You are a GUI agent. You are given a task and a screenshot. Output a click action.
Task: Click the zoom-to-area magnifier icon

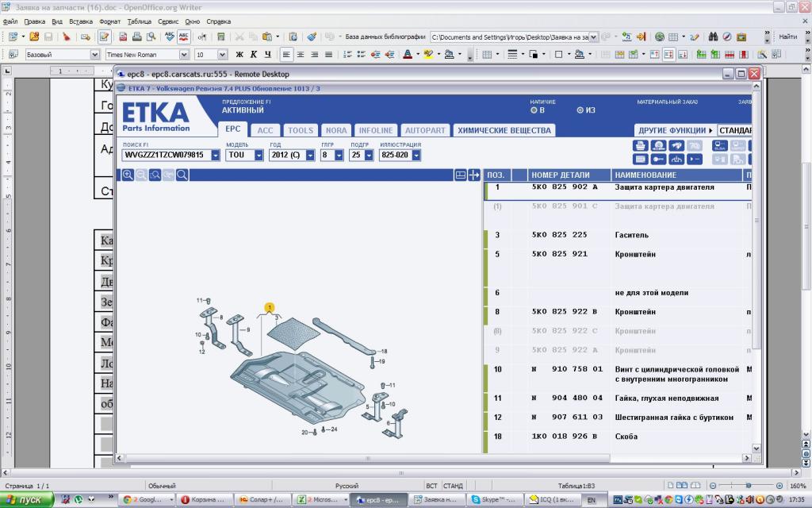tap(155, 175)
